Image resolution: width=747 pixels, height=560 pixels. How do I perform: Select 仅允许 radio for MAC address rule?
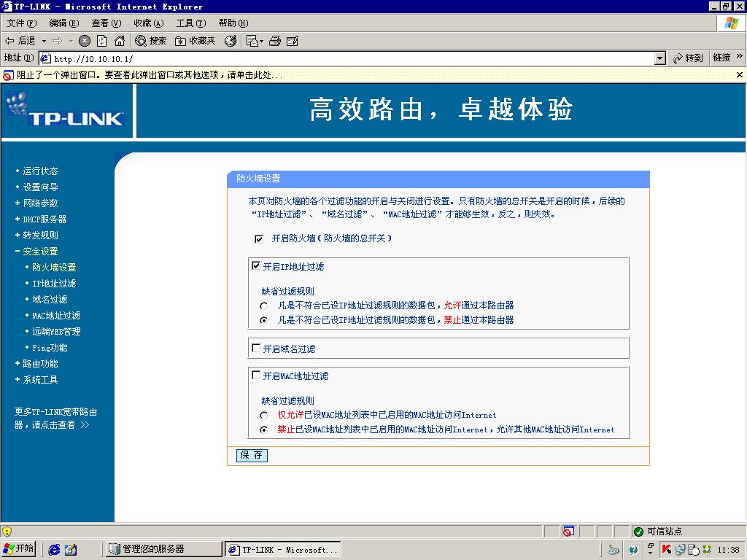[264, 415]
